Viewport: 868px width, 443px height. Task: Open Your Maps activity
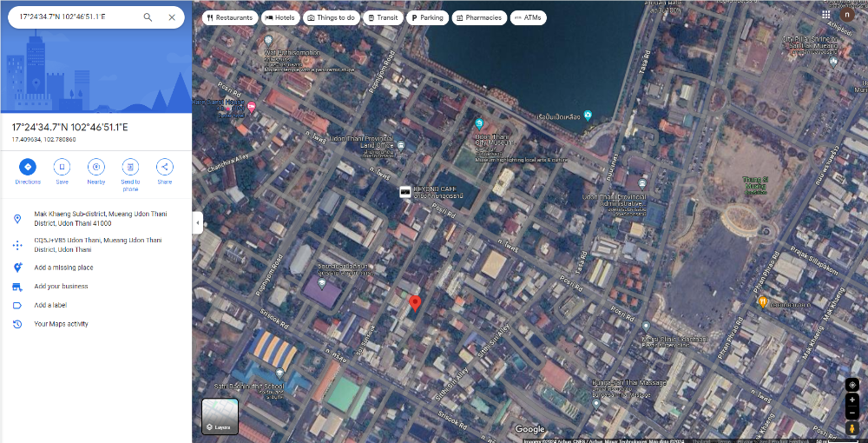coord(96,324)
